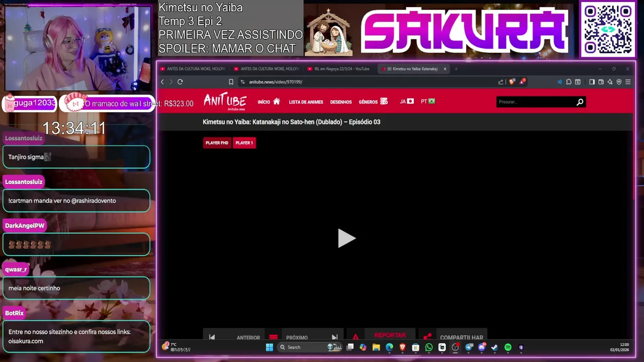This screenshot has width=644, height=362.
Task: Close the Kimetsu no Yaiba tab
Action: coord(445,69)
